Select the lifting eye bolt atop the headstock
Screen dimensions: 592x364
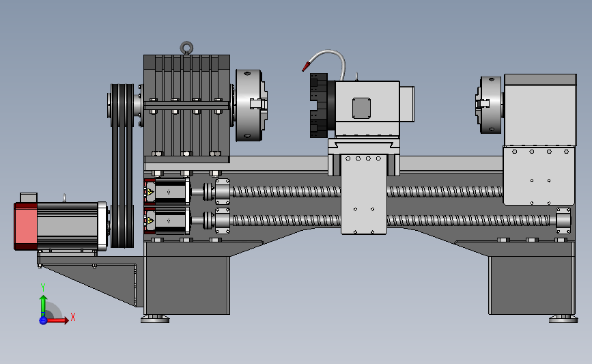coord(186,48)
